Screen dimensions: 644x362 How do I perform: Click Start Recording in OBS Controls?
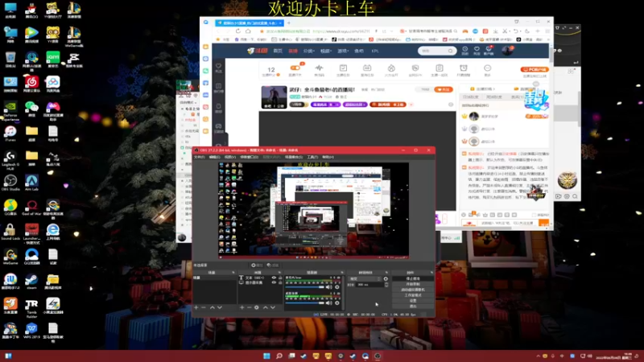tap(413, 284)
